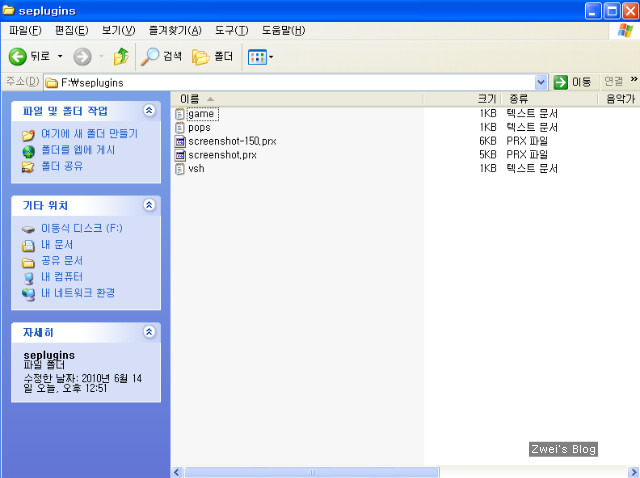The image size is (640, 478).
Task: Sort by the 이름 column header
Action: pos(297,99)
